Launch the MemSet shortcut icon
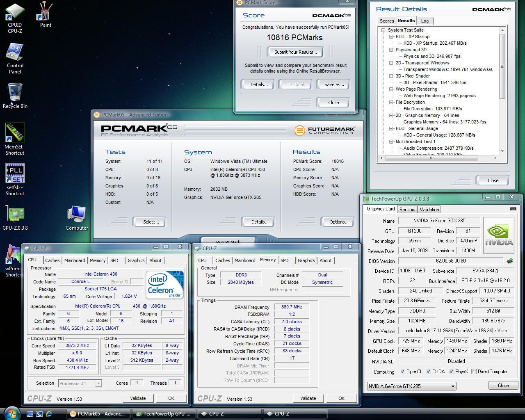Image resolution: width=525 pixels, height=420 pixels. [x=15, y=139]
